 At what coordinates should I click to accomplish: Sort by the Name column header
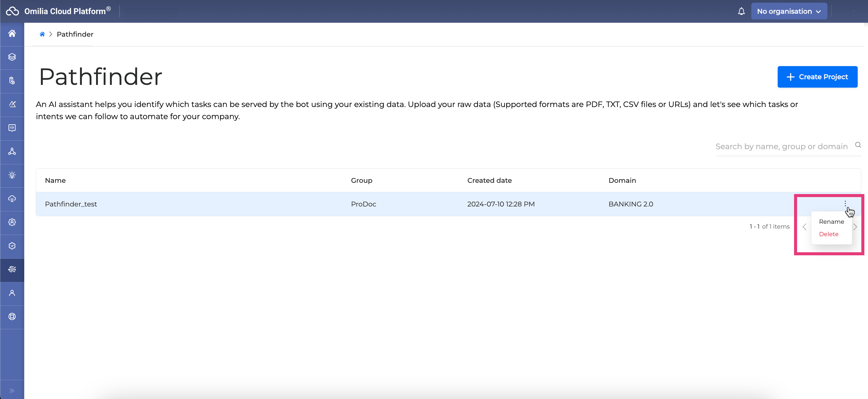click(x=55, y=180)
